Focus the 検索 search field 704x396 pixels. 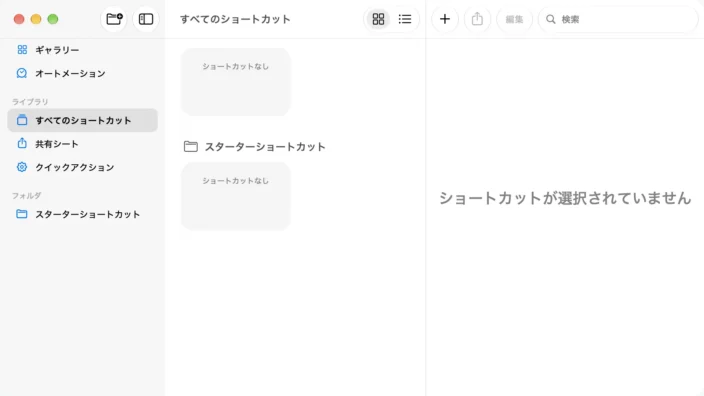pyautogui.click(x=618, y=19)
